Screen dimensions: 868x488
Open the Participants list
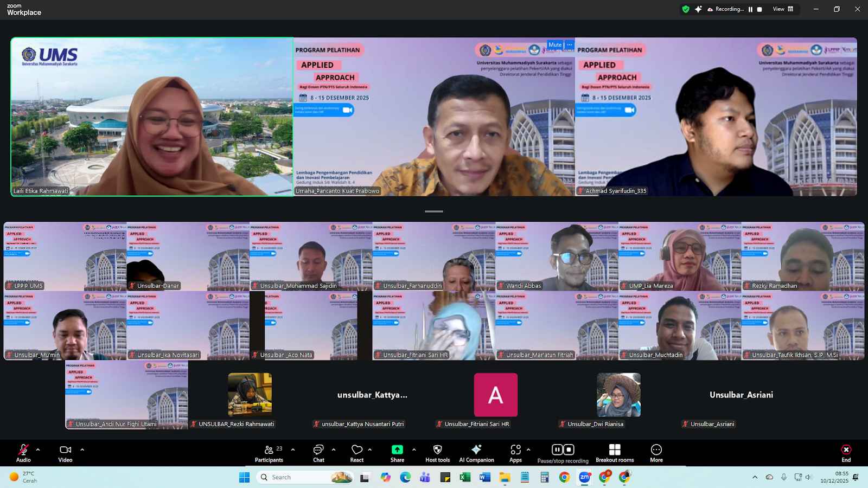pos(269,453)
